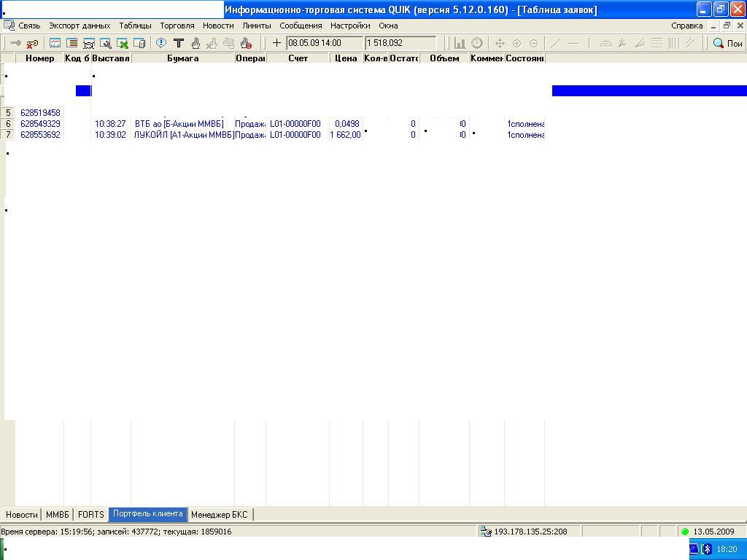Click the value field showing 1 518,092
This screenshot has width=747, height=560.
tap(400, 43)
